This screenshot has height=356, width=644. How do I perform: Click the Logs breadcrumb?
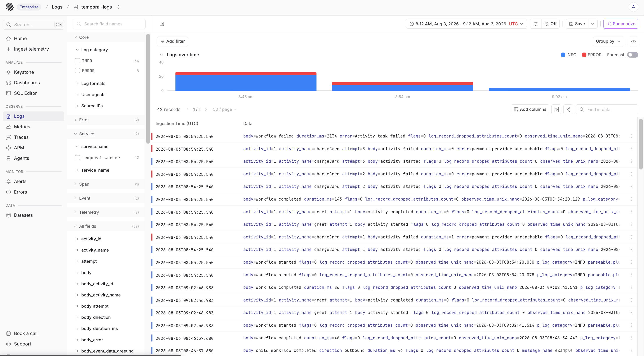[x=57, y=7]
